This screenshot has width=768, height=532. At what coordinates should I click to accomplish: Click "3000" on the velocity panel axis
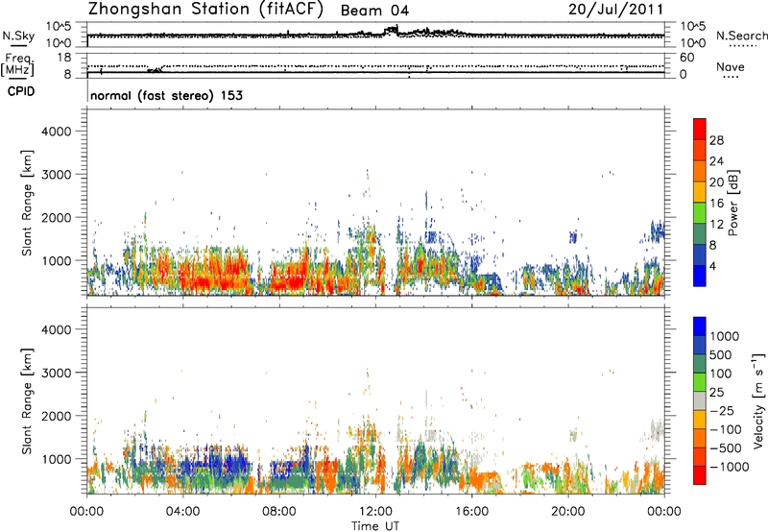click(x=57, y=373)
